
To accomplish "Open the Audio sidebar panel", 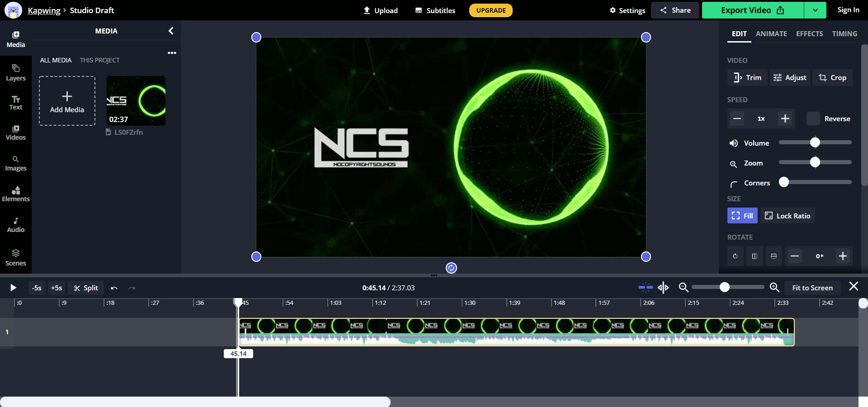I will (x=16, y=225).
